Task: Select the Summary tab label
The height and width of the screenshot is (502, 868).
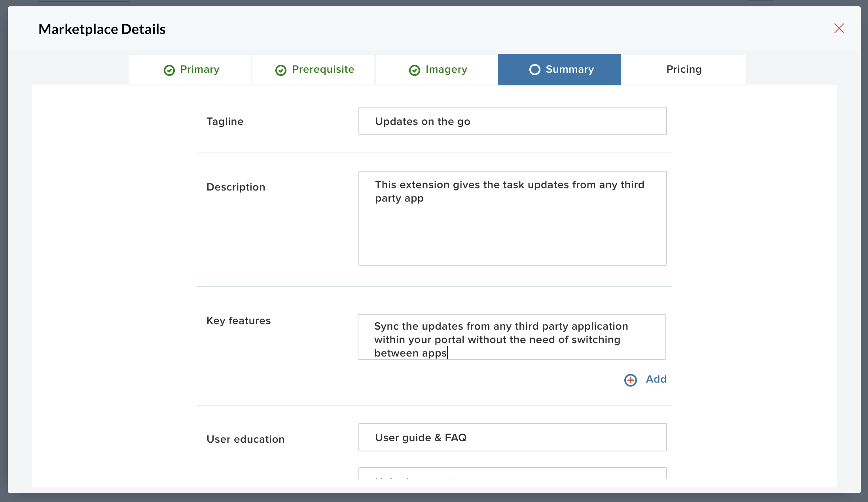Action: (x=570, y=70)
